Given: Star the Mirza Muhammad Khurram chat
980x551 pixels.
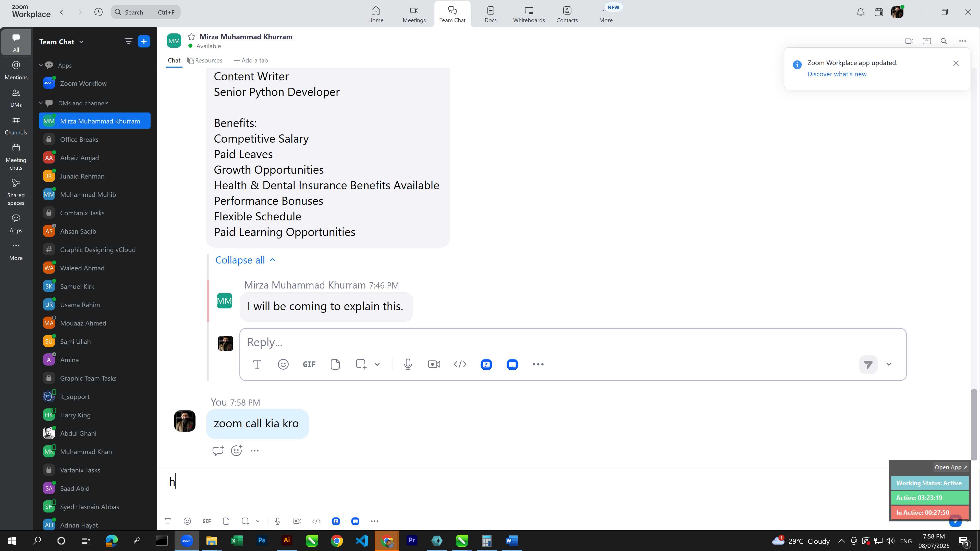Looking at the screenshot, I should (x=191, y=37).
